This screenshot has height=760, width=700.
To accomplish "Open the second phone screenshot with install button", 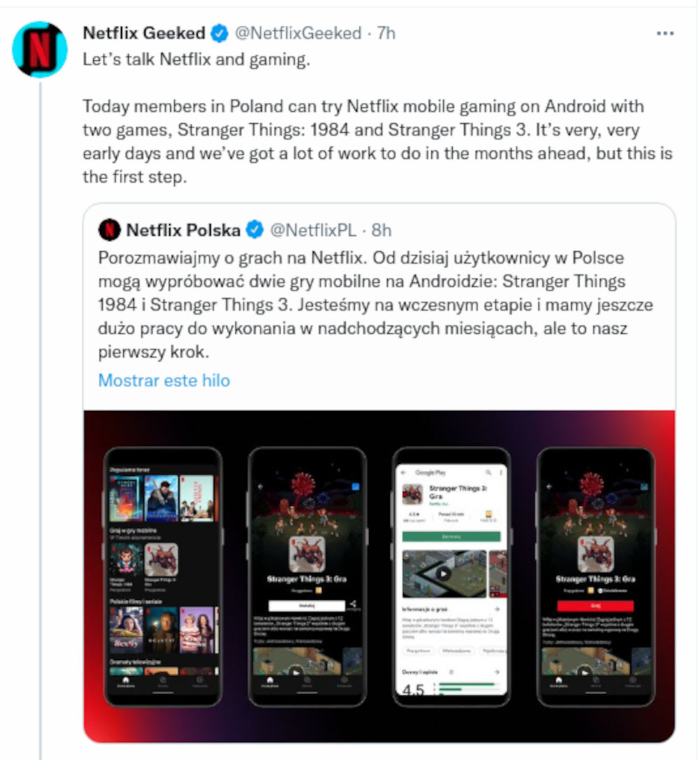I will (307, 577).
